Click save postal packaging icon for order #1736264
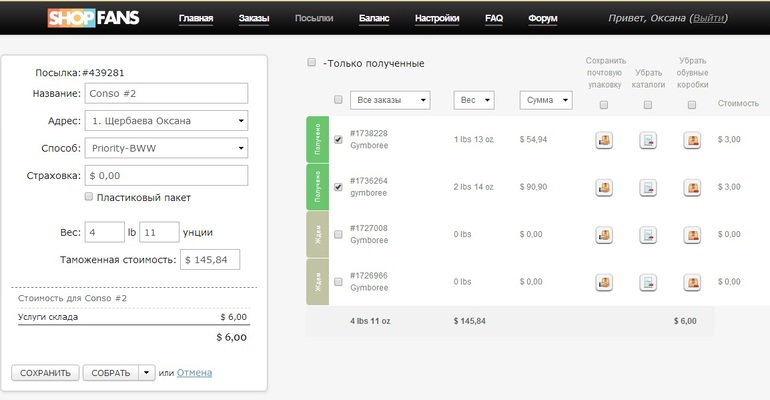This screenshot has width=770, height=400. (x=604, y=187)
